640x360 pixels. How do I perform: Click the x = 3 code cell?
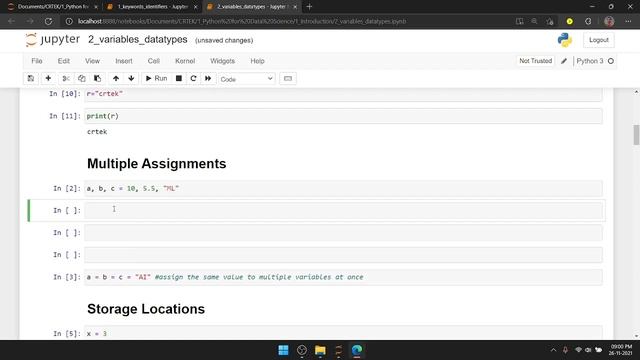tap(343, 333)
